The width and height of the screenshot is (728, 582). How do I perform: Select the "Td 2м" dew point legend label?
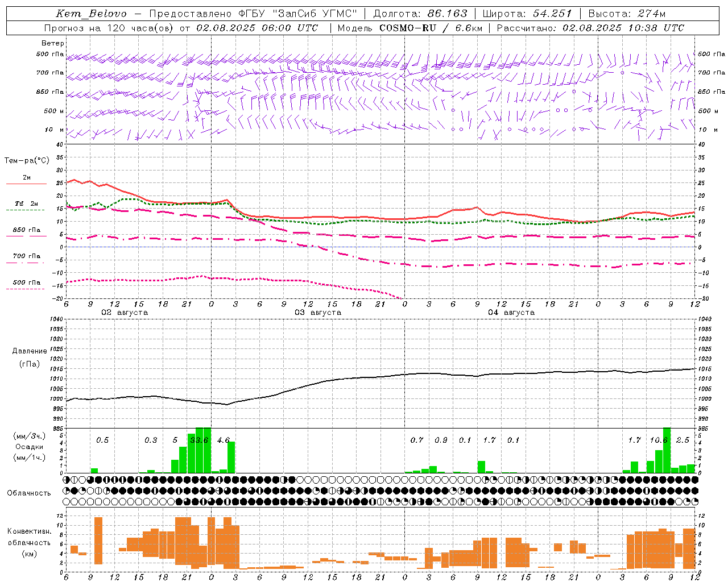(x=27, y=203)
